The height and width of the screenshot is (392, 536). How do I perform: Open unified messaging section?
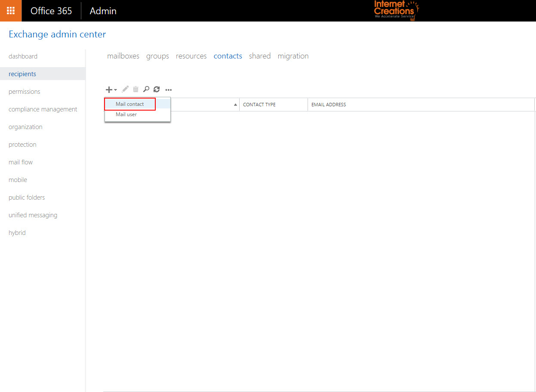point(33,215)
